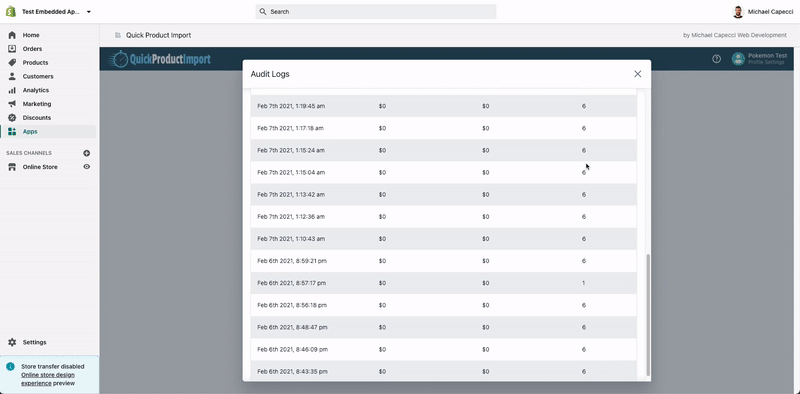Click the Products tag icon

pos(12,63)
